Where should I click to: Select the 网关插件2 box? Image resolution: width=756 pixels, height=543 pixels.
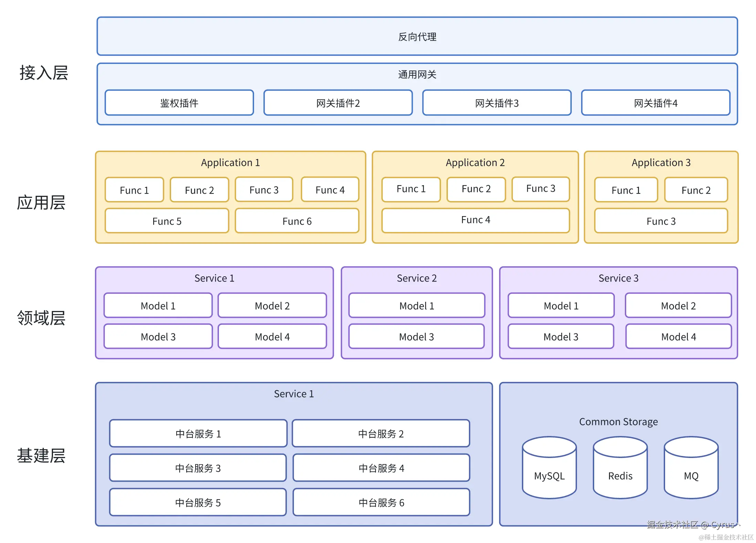point(338,103)
